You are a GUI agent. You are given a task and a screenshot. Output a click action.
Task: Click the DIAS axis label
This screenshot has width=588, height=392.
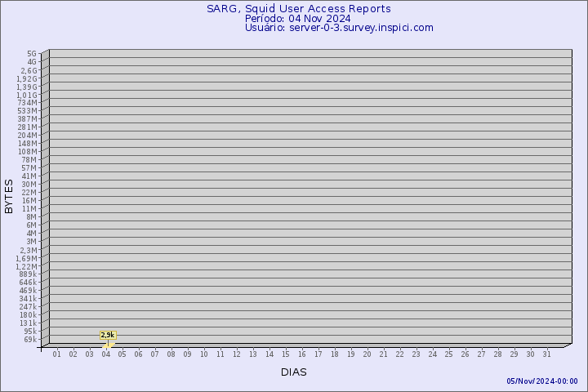click(x=294, y=372)
